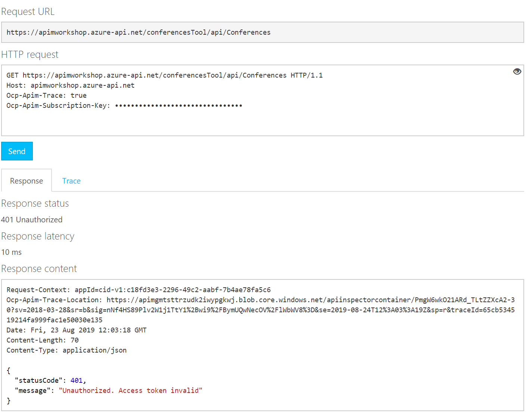Click the red 'Unauthorized. Access token invalid' message

(x=130, y=391)
